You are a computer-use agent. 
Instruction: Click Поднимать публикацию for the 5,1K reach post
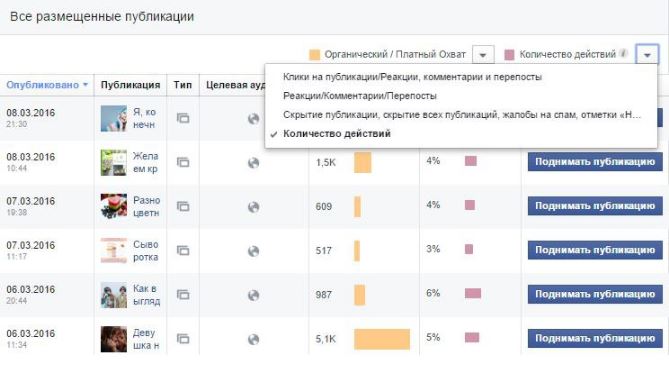595,338
